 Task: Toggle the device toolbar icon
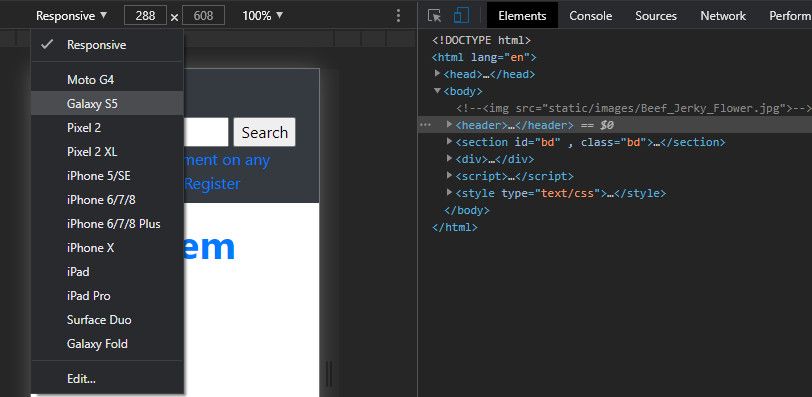click(461, 16)
